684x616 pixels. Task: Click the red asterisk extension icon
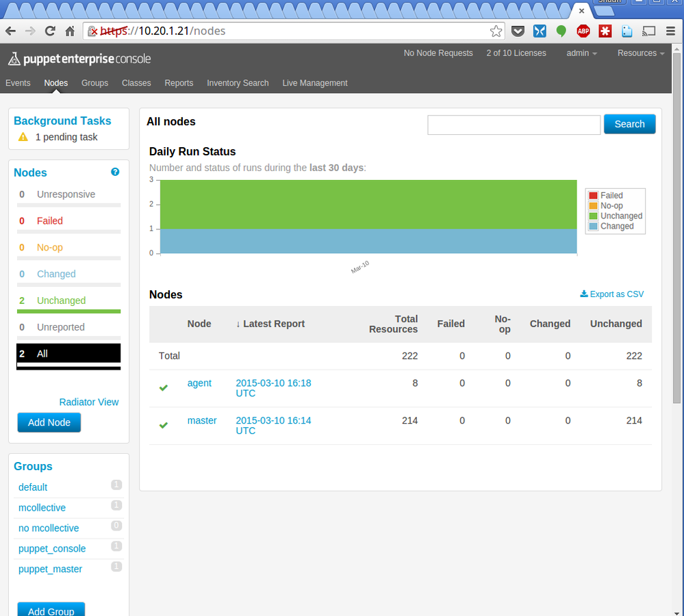coord(605,31)
